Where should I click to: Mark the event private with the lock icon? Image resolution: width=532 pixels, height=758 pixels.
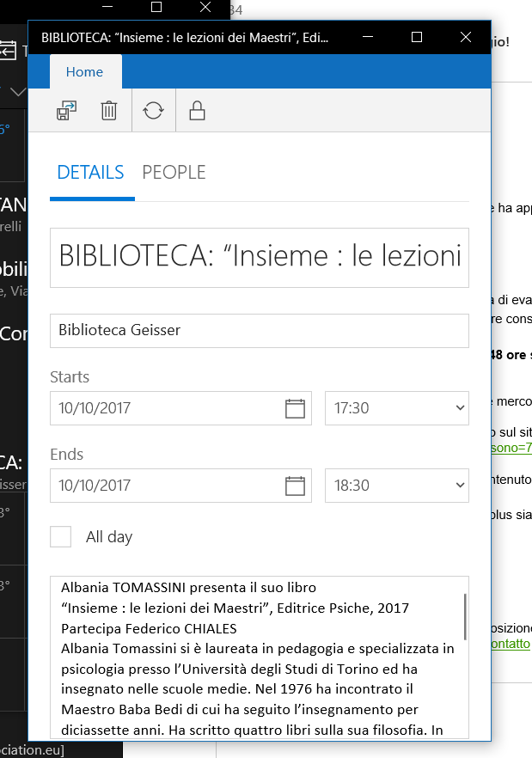(197, 111)
